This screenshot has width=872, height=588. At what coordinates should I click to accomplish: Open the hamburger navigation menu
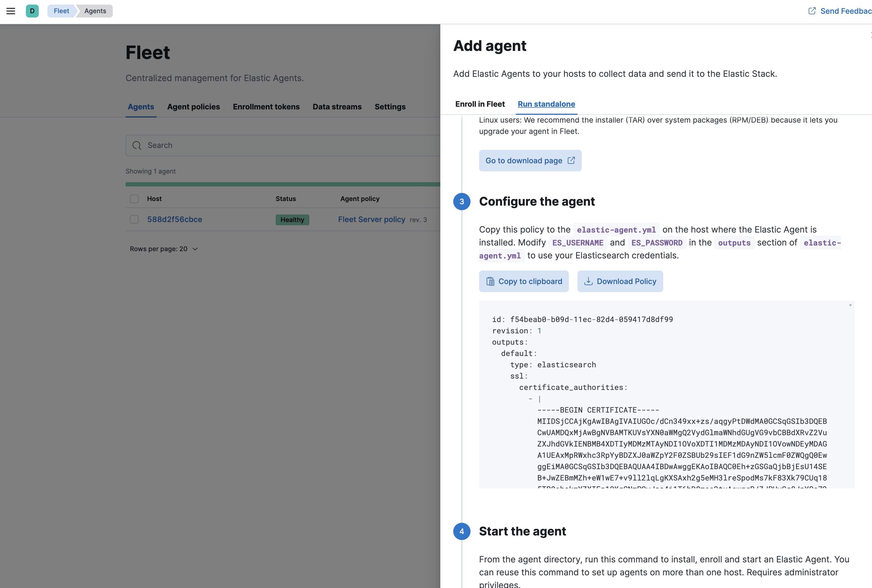(11, 11)
